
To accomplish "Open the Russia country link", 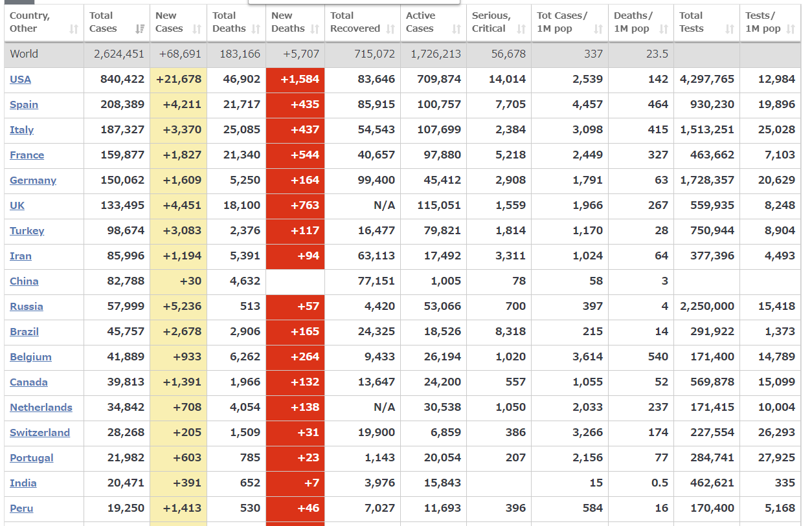I will click(27, 306).
